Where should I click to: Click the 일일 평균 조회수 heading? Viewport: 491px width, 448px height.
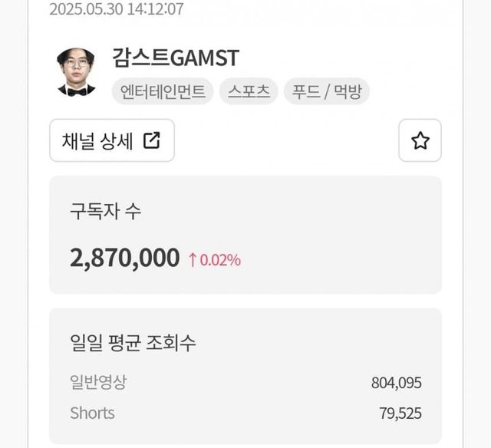pyautogui.click(x=133, y=343)
